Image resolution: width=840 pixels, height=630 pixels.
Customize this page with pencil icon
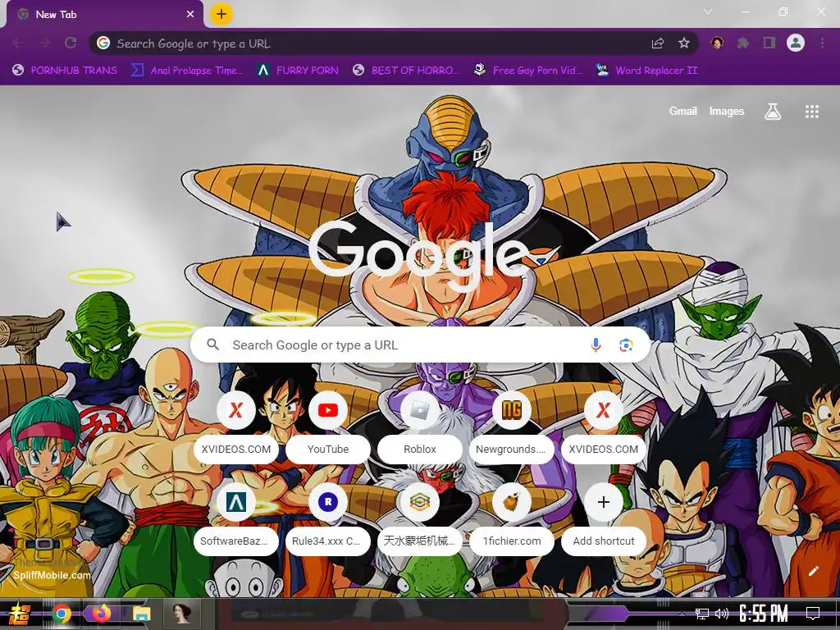coord(813,571)
